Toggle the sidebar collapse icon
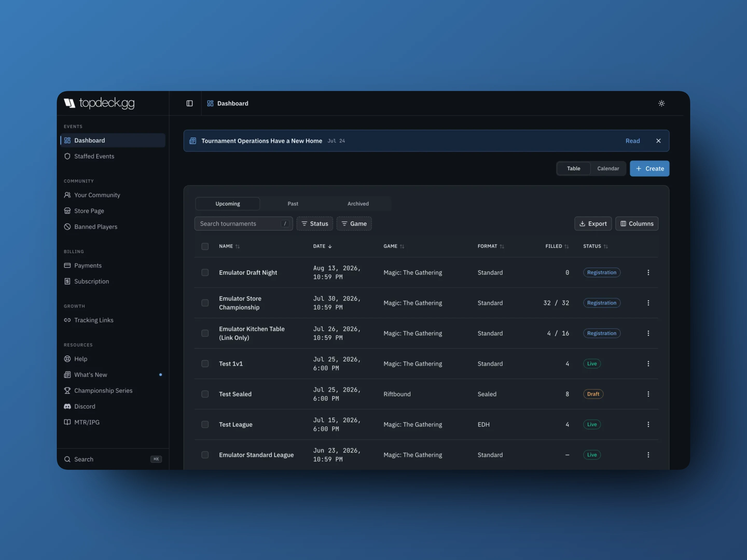The width and height of the screenshot is (747, 560). (189, 103)
